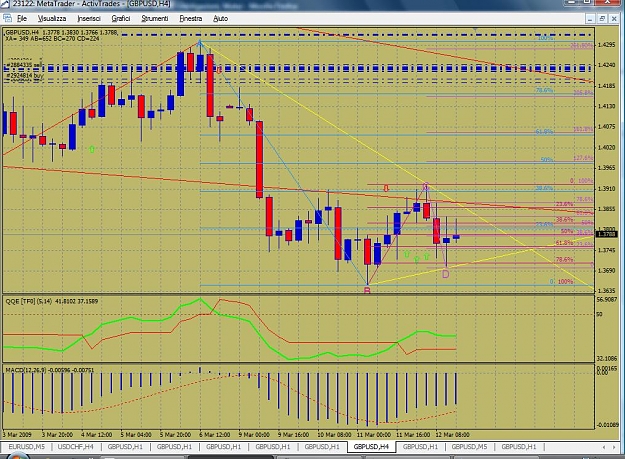Viewport: 625px width, 459px height.
Task: Click the '3 Mar 2009' time axis label
Action: (x=17, y=434)
